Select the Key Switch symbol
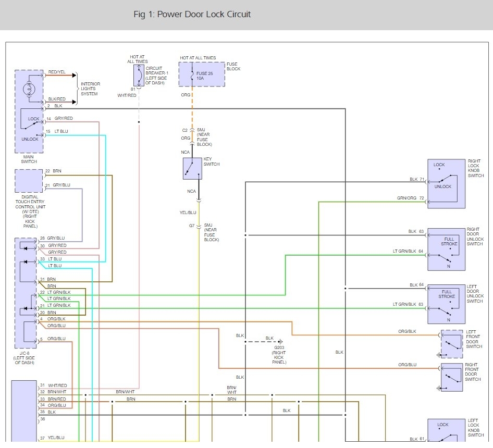This screenshot has height=448, width=493. coord(192,168)
